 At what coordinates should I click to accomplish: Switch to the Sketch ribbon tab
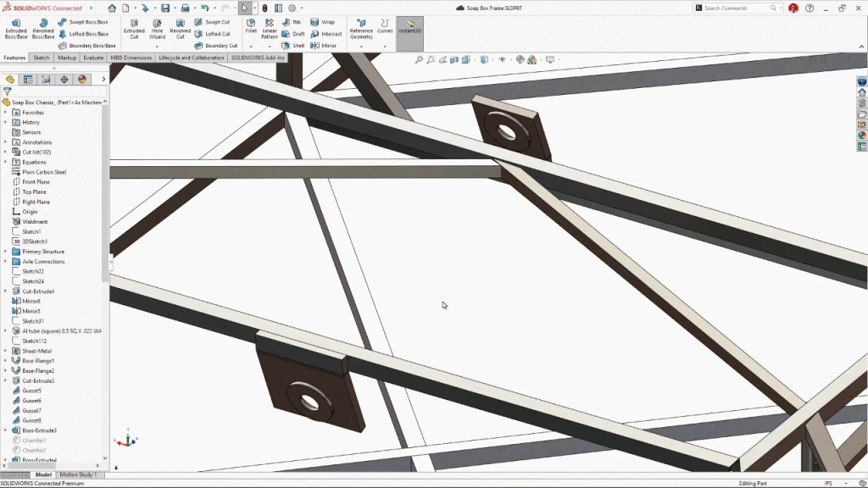42,58
